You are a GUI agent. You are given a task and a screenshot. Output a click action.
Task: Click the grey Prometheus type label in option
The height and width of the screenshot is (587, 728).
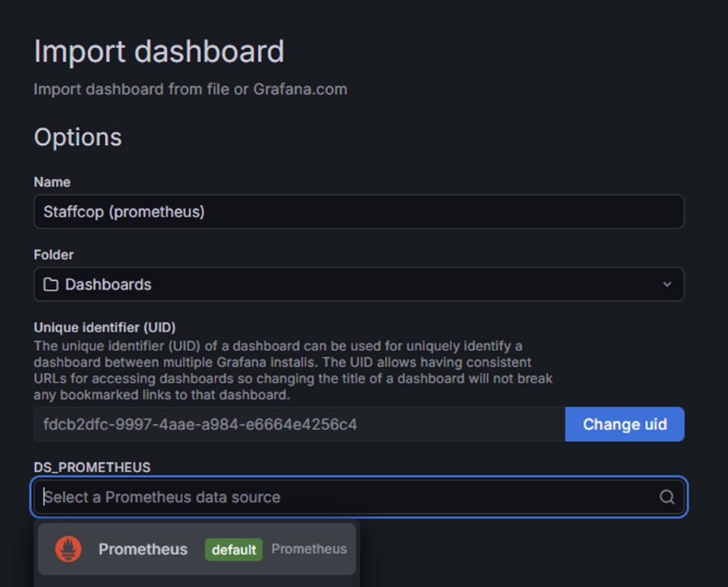point(309,549)
